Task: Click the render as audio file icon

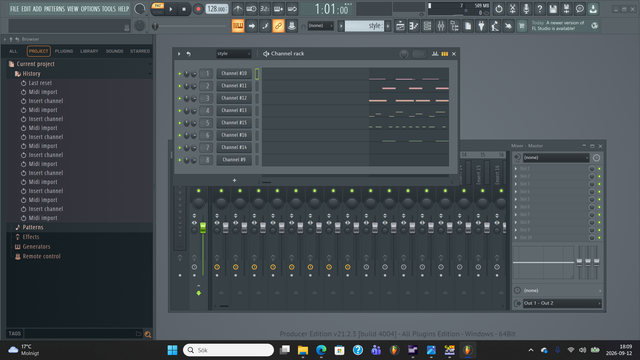Action: click(x=566, y=9)
